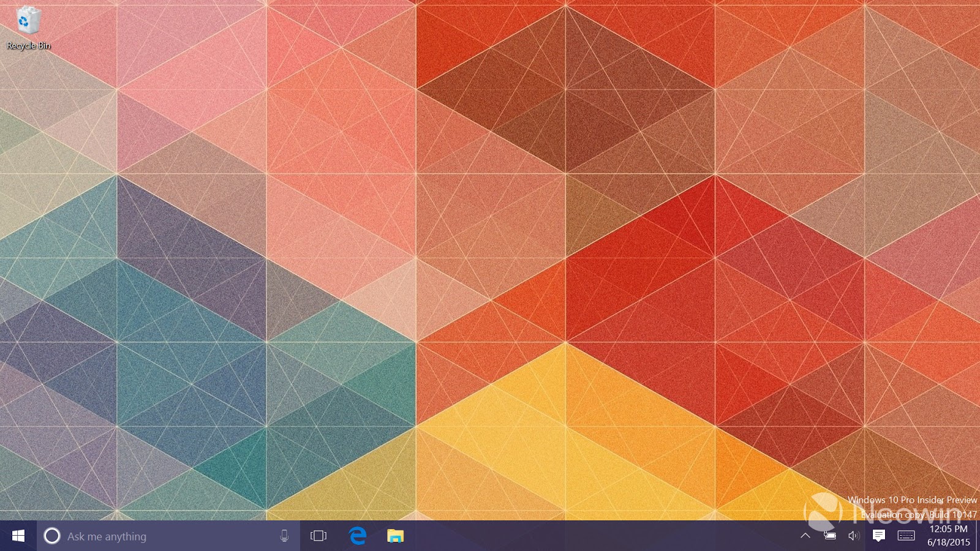Open the touch keyboard icon
980x551 pixels.
906,536
